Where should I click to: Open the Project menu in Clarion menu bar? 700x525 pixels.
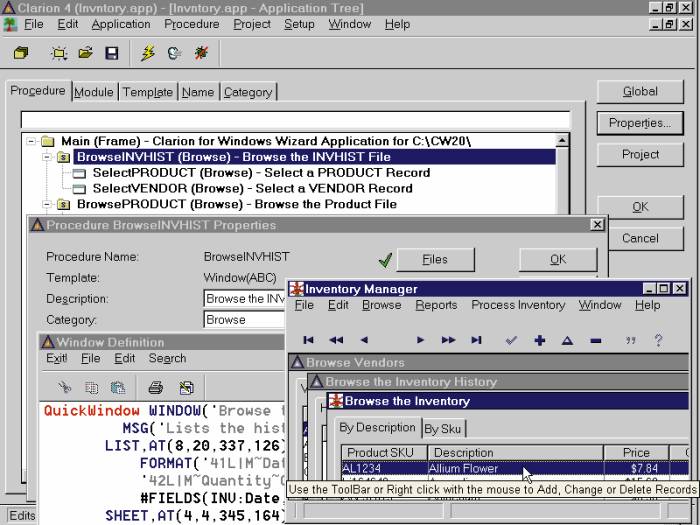pos(252,24)
